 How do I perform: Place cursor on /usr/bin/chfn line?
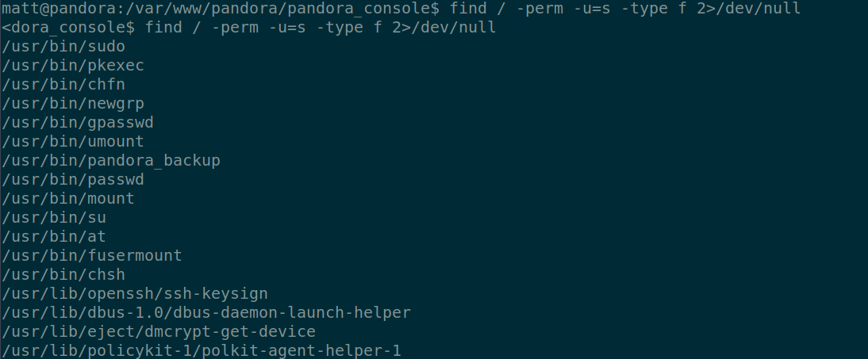coord(63,85)
